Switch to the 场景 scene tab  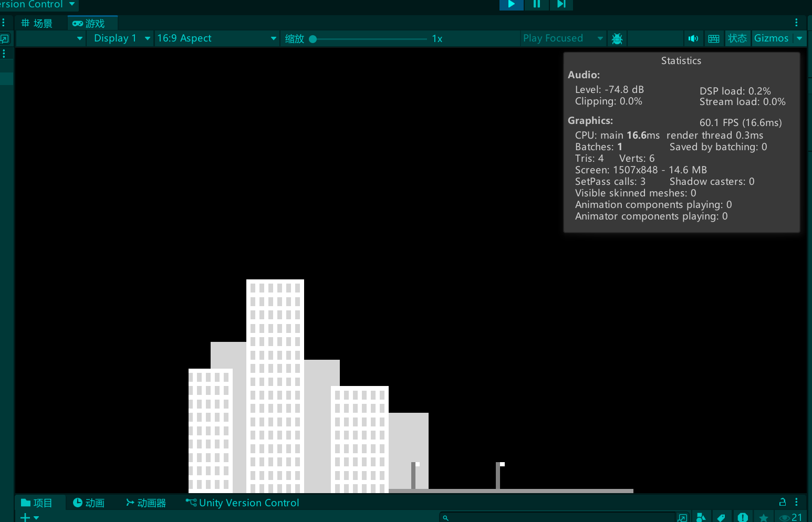tap(37, 24)
